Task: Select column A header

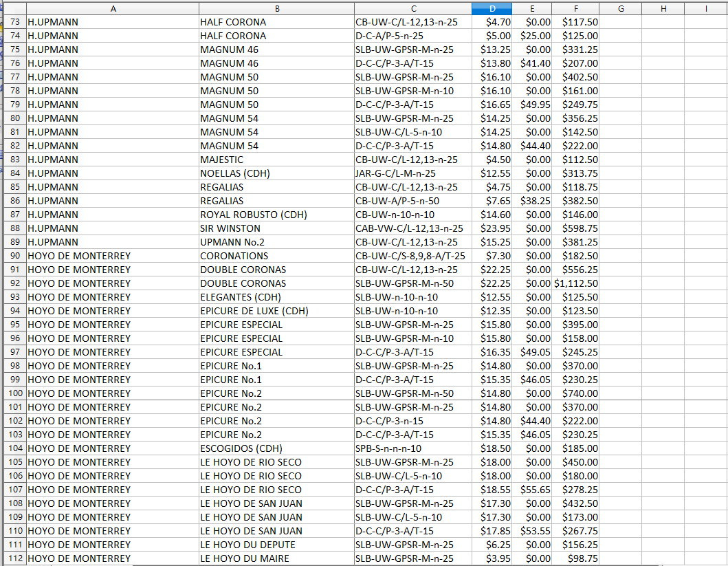Action: tap(113, 8)
